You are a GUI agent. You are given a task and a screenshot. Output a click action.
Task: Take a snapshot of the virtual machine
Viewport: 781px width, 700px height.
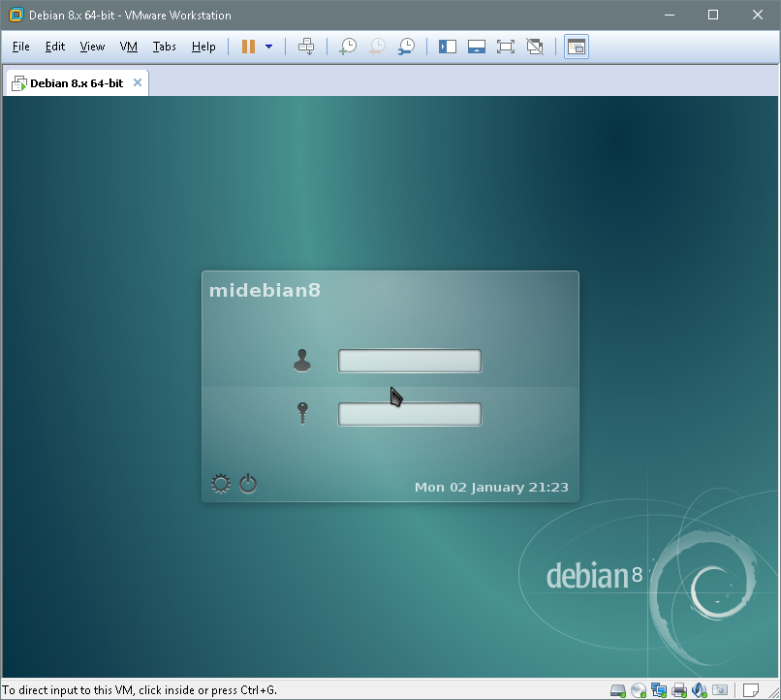347,46
